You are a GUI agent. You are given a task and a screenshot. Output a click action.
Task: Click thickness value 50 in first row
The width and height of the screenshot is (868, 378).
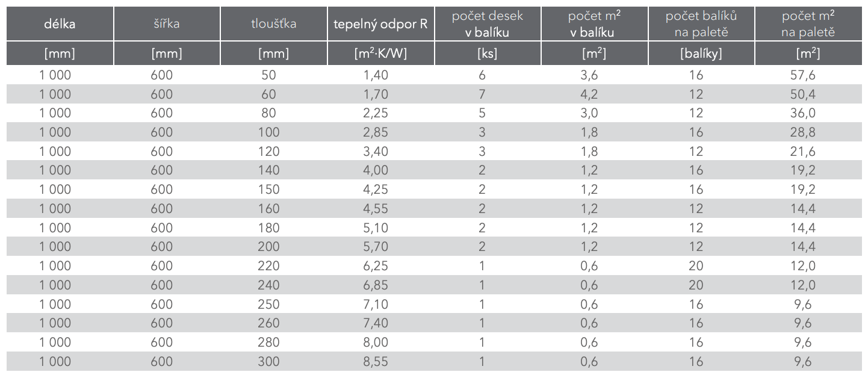269,75
